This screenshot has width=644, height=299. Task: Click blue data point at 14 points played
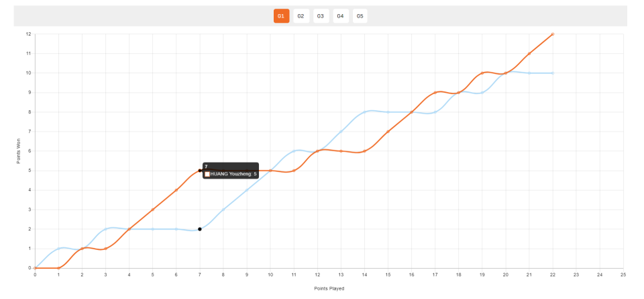364,112
